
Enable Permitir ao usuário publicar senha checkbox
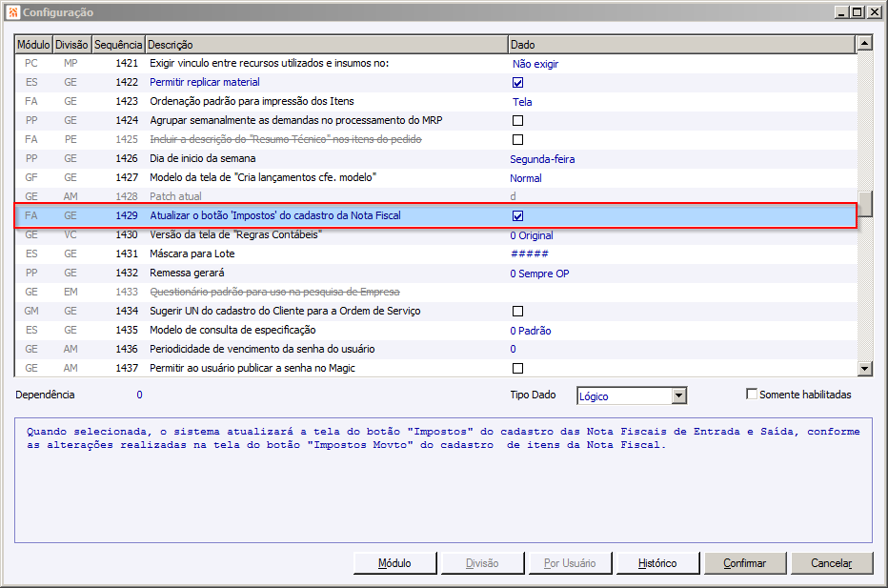(x=517, y=368)
